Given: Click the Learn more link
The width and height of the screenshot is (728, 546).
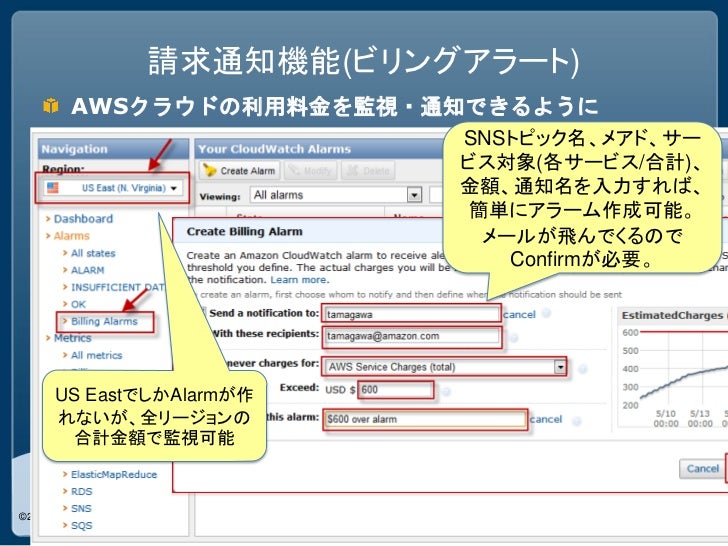Looking at the screenshot, I should tap(299, 280).
